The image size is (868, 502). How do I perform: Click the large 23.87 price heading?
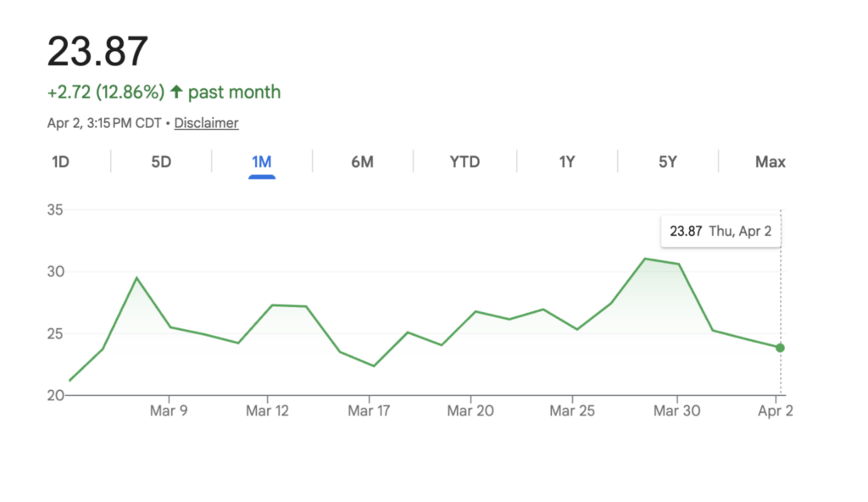(x=97, y=51)
